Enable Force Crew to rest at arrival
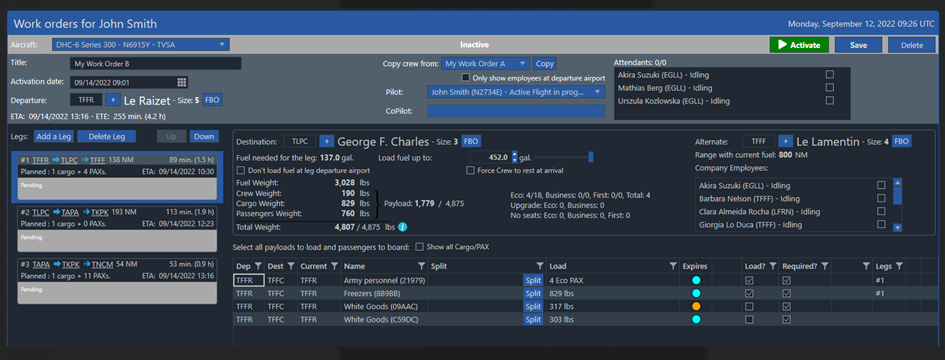This screenshot has width=945, height=360. (471, 170)
